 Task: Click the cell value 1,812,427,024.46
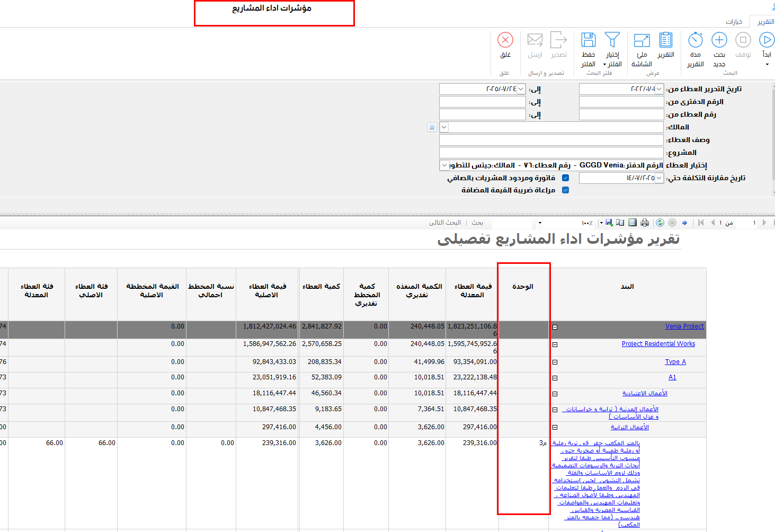[270, 326]
